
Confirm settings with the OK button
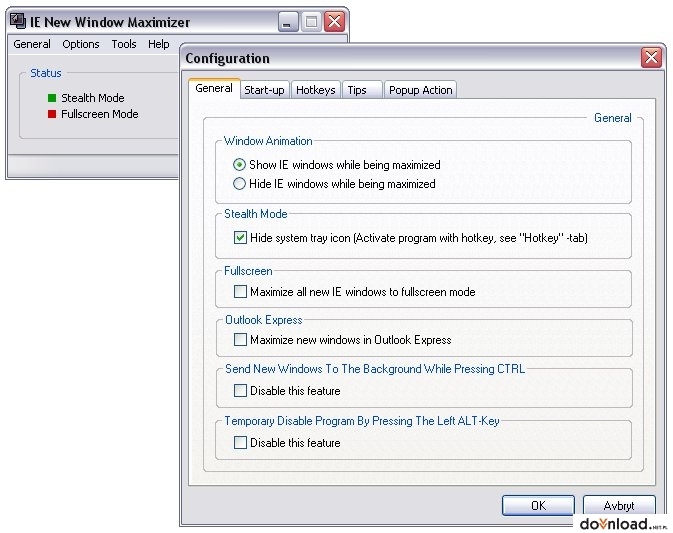[x=538, y=506]
